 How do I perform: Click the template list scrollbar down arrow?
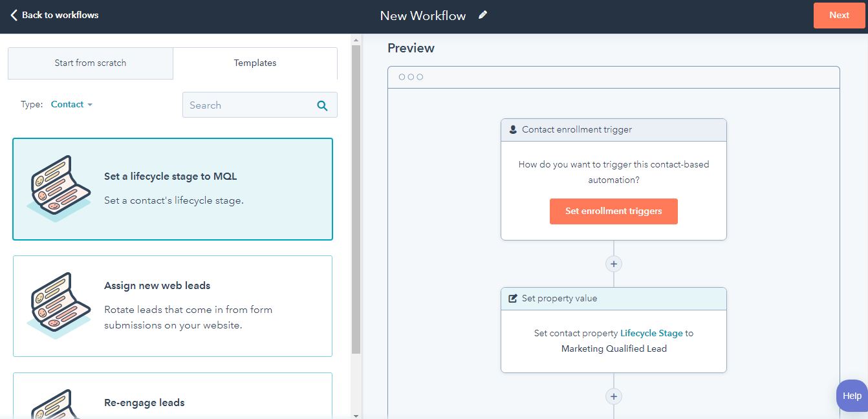(356, 414)
